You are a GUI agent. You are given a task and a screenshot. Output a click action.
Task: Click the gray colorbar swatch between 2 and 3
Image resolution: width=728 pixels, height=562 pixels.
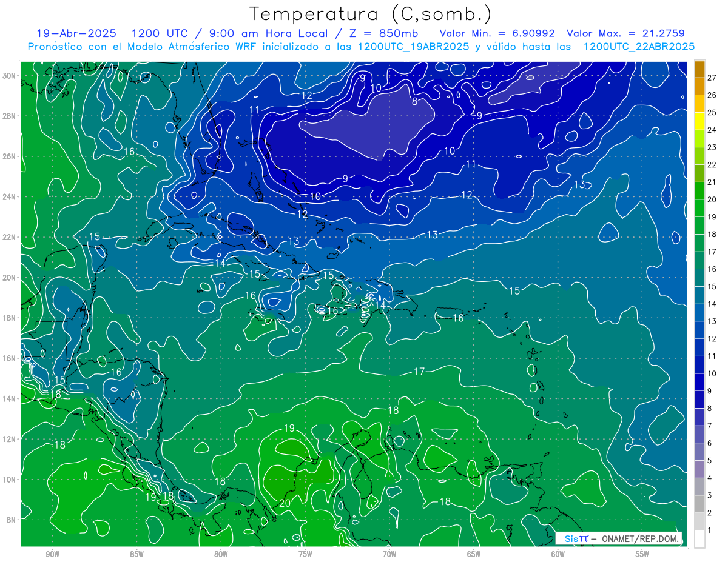pyautogui.click(x=699, y=504)
